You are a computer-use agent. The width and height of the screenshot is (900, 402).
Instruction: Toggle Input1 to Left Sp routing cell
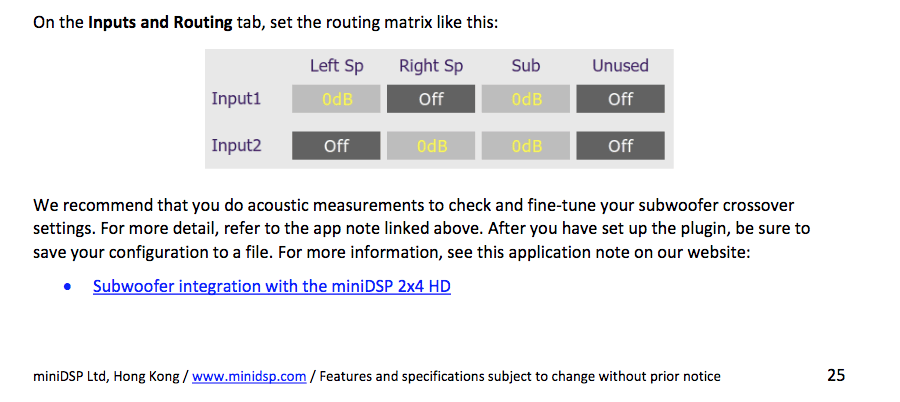(336, 99)
